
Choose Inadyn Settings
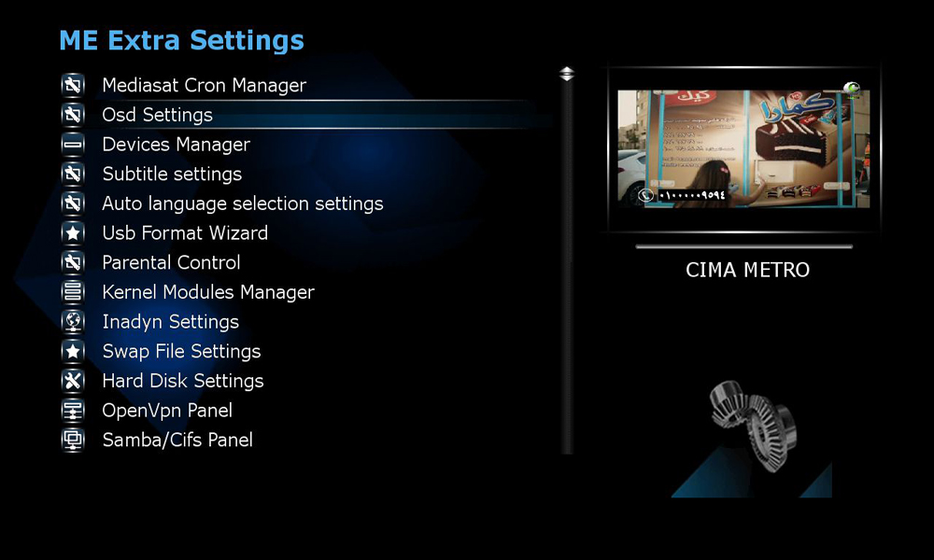[170, 322]
